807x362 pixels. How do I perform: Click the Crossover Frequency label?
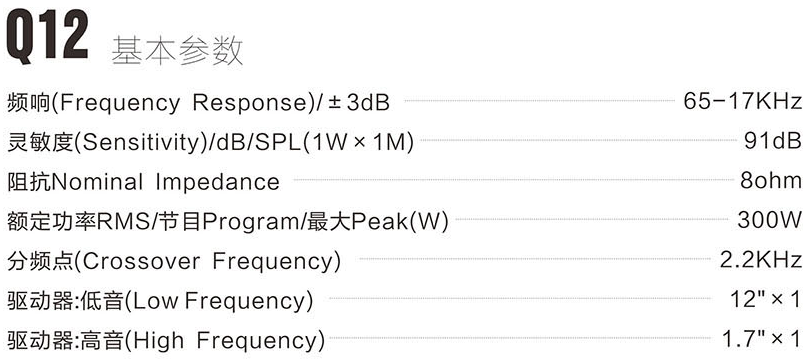tap(174, 262)
